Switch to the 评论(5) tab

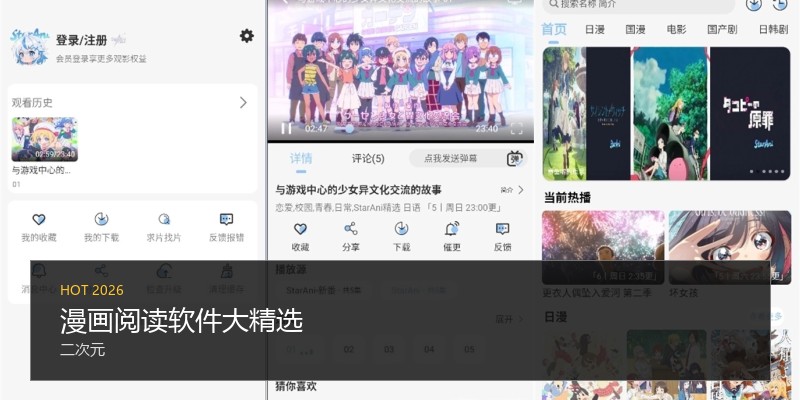point(368,158)
